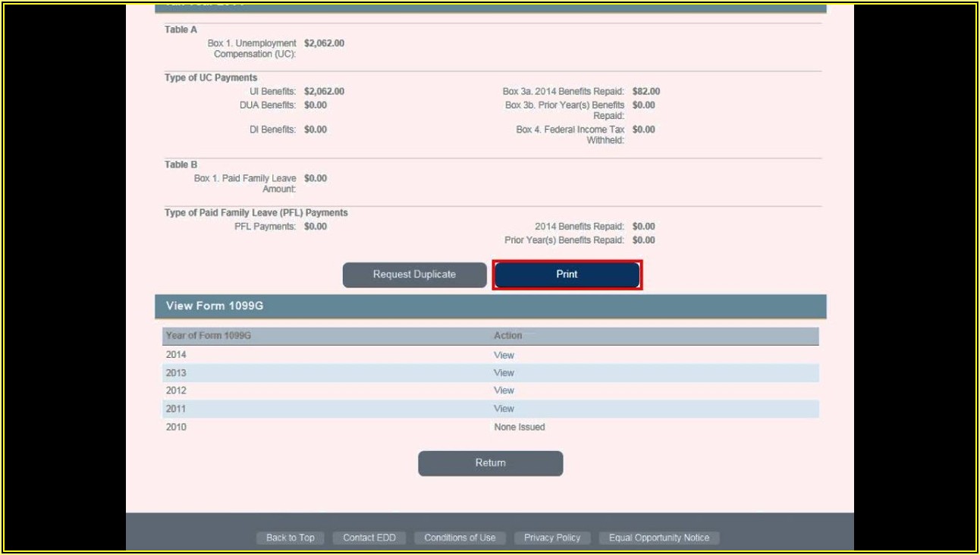Screen dimensions: 980x555
Task: Open Conditions of Use in footer
Action: 460,538
